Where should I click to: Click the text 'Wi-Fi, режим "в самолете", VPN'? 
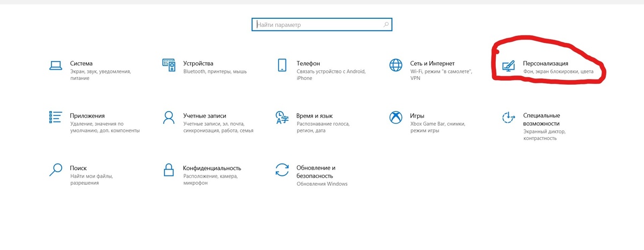441,75
